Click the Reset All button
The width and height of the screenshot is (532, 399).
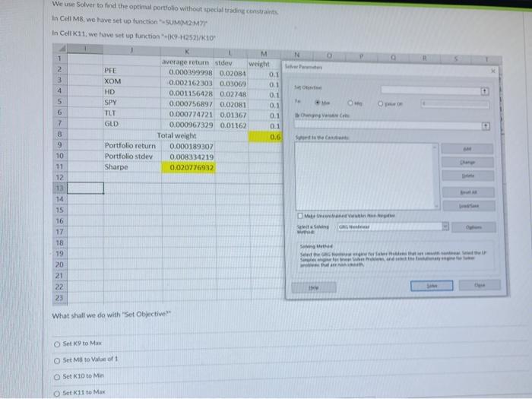point(468,192)
